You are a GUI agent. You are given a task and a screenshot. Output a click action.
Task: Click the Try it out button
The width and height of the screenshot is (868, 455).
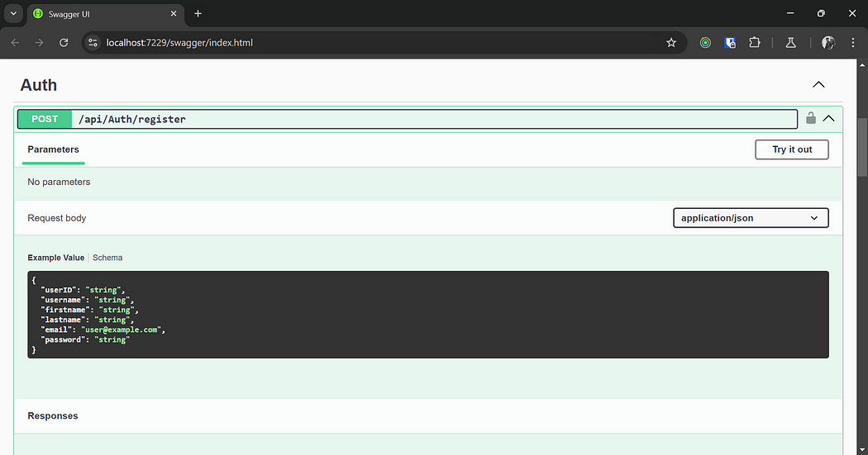[x=792, y=149]
